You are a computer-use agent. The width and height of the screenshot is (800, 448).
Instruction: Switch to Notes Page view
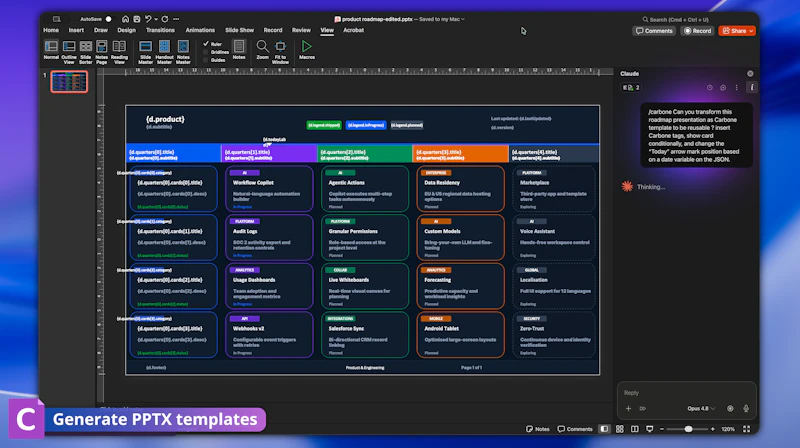(x=102, y=52)
